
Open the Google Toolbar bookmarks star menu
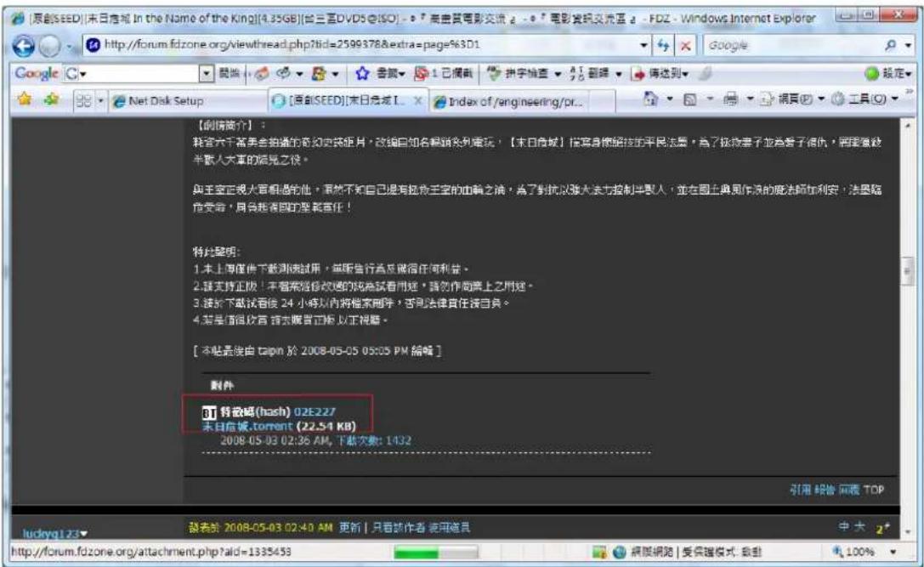379,73
